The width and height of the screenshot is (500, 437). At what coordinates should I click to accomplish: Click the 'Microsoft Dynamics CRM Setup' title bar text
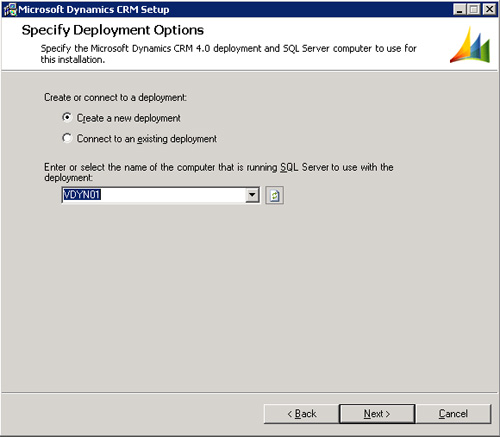coord(94,9)
